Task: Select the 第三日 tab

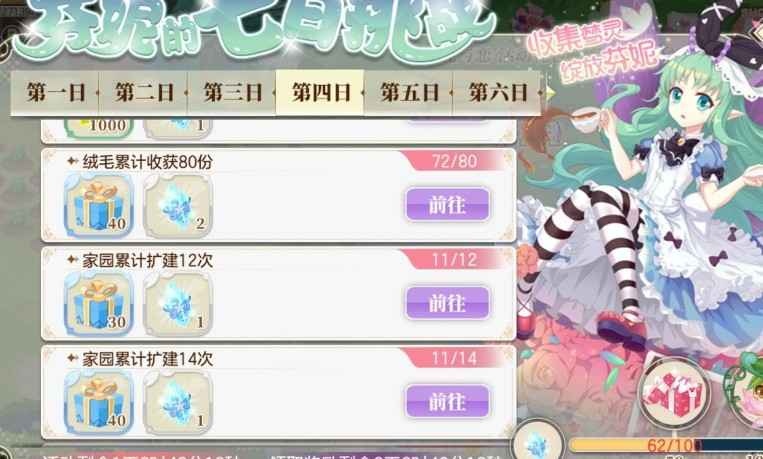Action: (232, 92)
